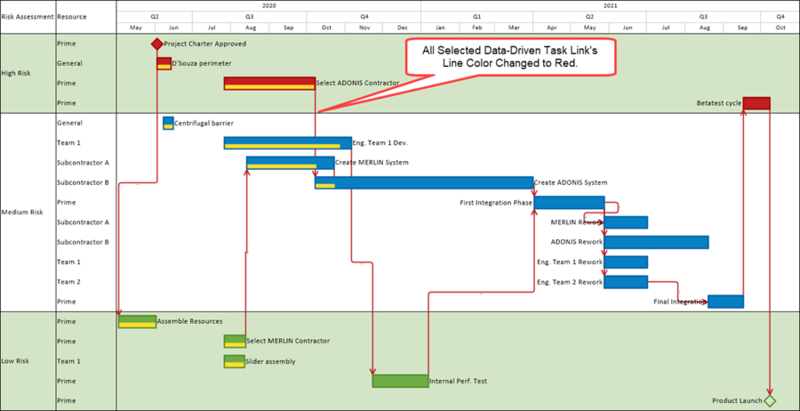Click the Project Charter Approved red diamond milestone

[x=157, y=44]
